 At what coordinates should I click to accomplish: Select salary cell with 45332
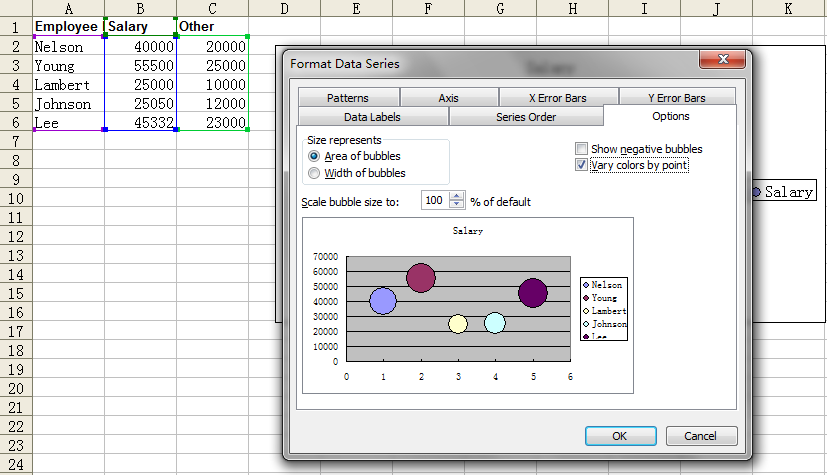[x=140, y=122]
